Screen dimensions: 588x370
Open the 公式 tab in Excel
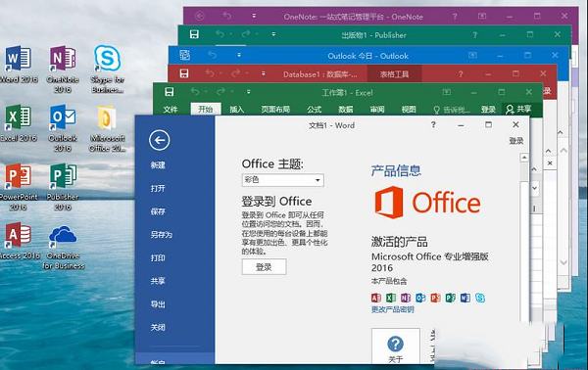point(315,110)
